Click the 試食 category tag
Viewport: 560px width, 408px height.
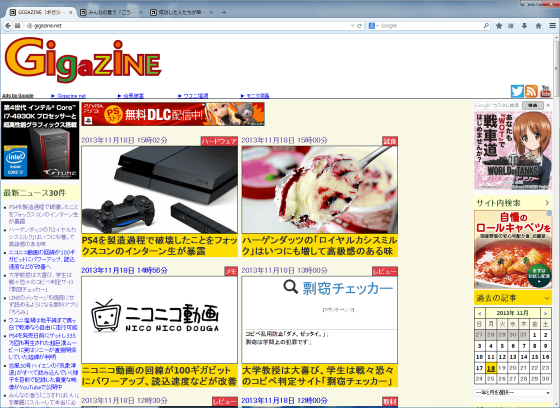[x=390, y=141]
